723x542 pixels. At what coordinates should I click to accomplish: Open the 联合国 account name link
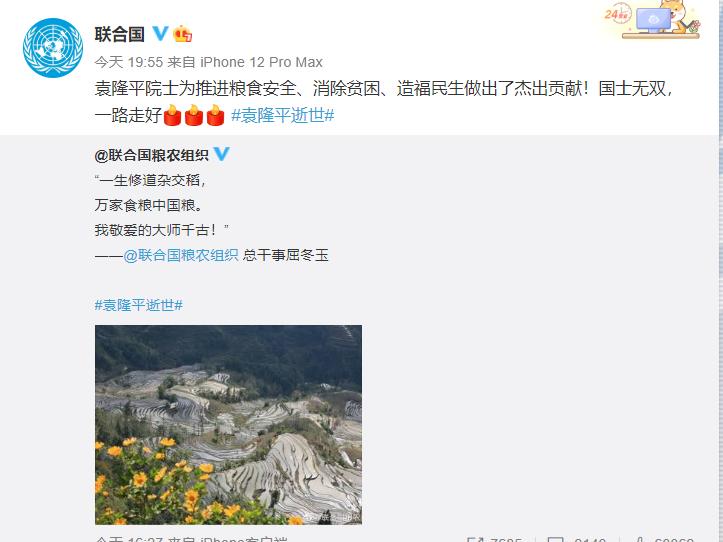tap(119, 34)
